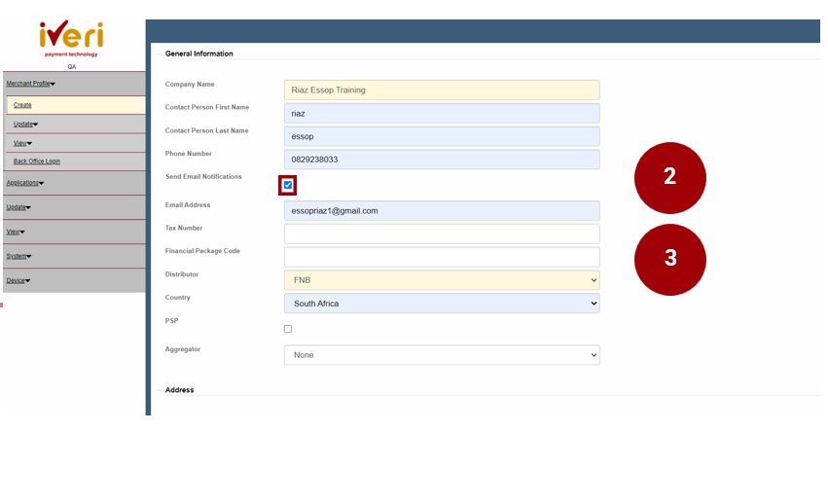Click the red circle marker numbered 3

click(669, 259)
